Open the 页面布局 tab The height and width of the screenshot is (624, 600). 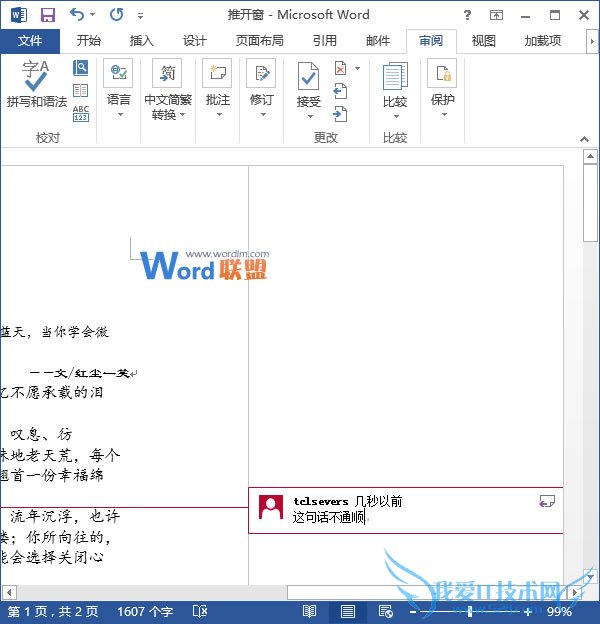tap(259, 41)
